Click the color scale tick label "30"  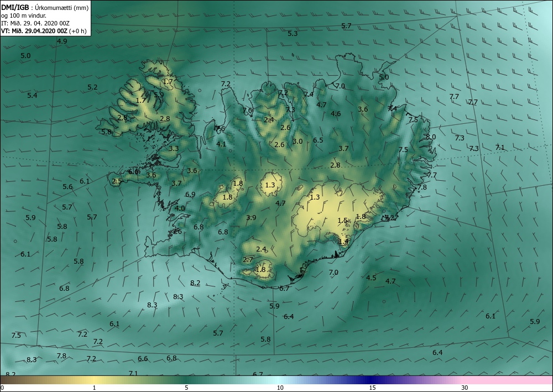(x=465, y=388)
